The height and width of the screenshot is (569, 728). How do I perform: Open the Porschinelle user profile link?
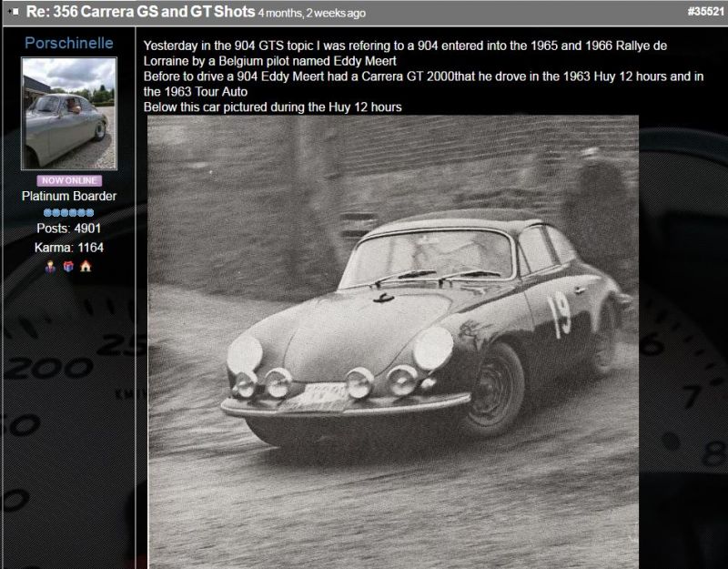click(x=69, y=43)
